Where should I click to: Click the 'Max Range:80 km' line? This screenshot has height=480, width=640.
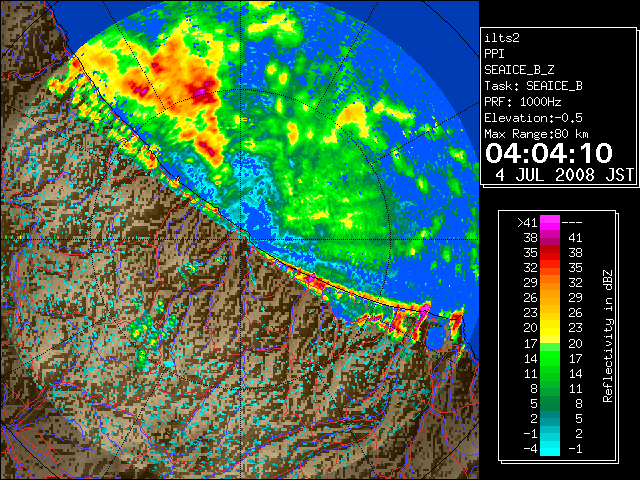[537, 134]
